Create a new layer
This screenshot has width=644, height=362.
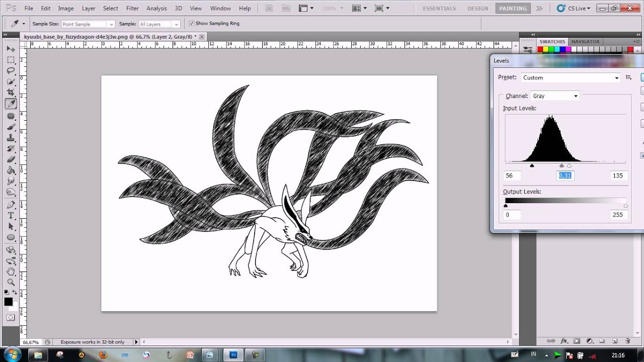tap(614, 341)
